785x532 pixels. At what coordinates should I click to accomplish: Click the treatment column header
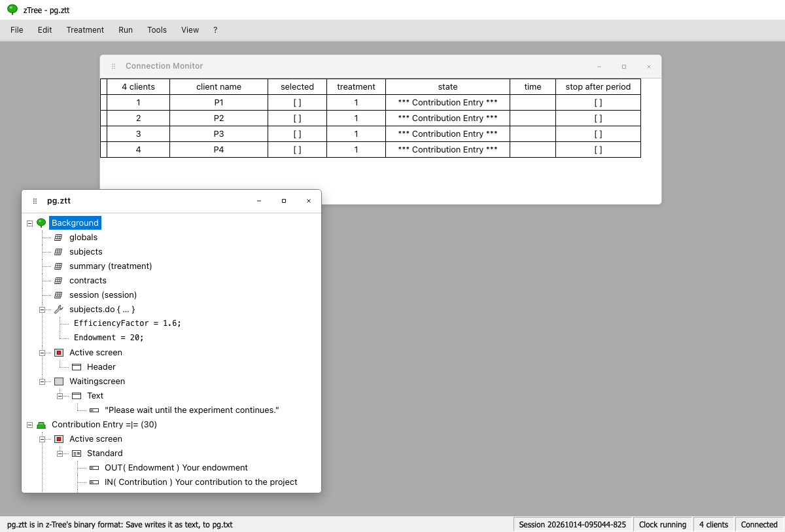click(x=357, y=87)
